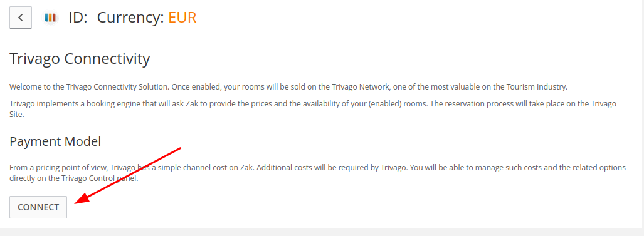Select the orange EUR currency code
The height and width of the screenshot is (236, 644).
coord(182,18)
